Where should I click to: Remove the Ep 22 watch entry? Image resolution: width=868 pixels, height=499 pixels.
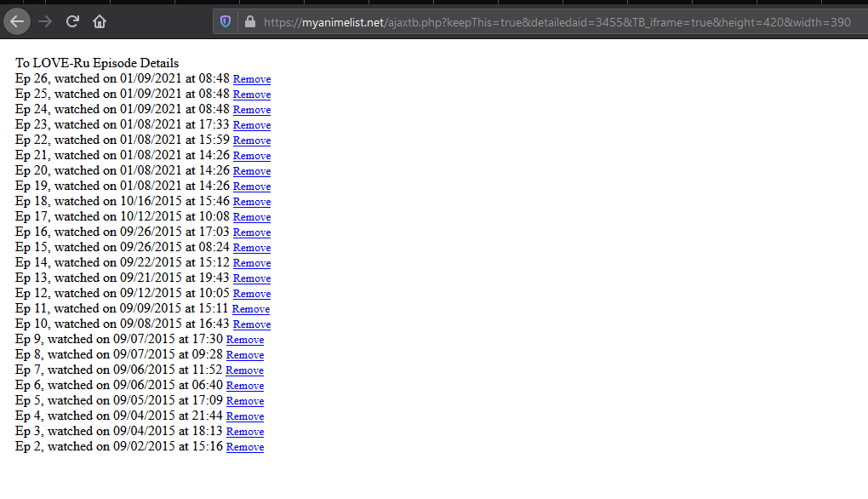[252, 141]
